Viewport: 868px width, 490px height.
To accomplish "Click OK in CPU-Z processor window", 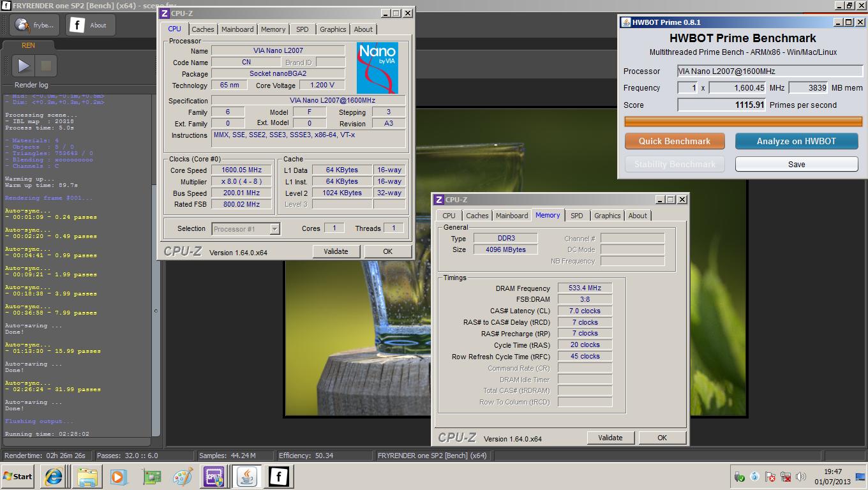I will [x=387, y=251].
